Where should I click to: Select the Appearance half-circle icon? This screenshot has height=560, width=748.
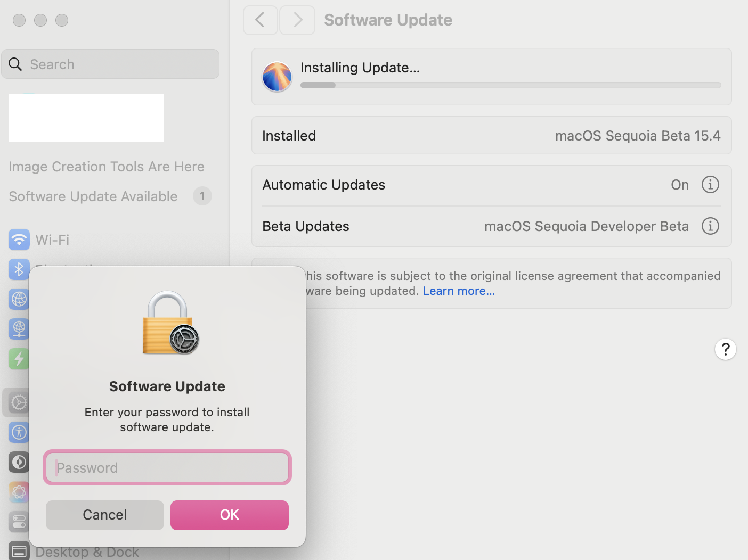click(18, 462)
